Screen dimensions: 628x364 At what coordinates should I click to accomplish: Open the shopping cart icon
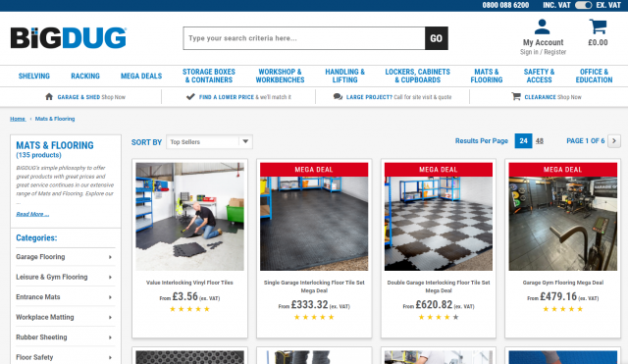coord(598,26)
